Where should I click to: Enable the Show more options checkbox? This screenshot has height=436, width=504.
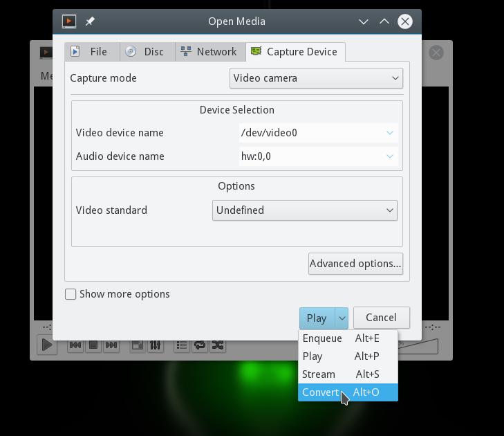click(71, 293)
